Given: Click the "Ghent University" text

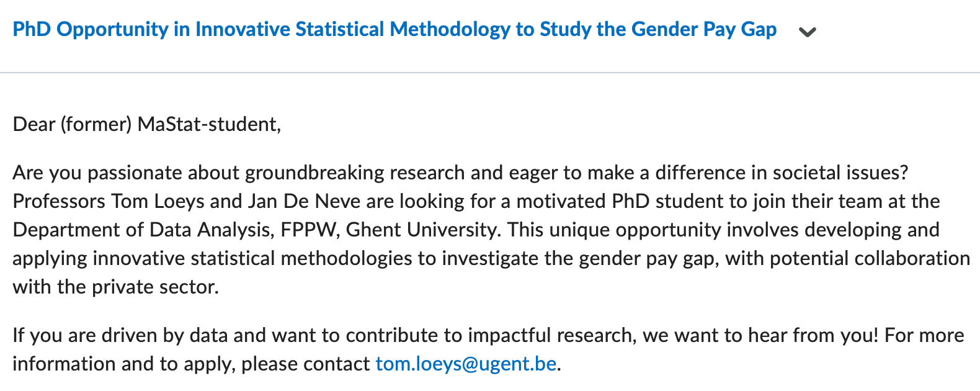Looking at the screenshot, I should (x=422, y=230).
